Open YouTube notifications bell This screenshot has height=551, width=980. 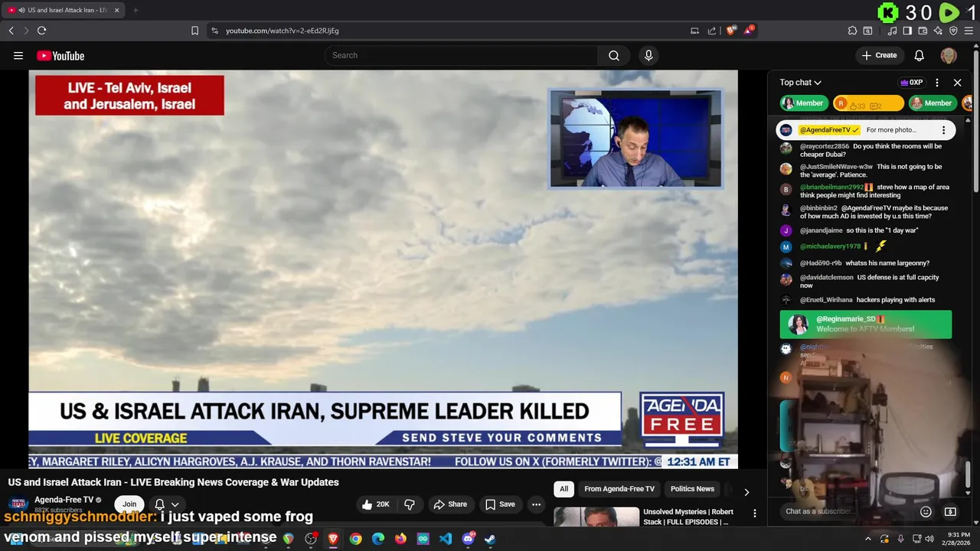click(920, 55)
